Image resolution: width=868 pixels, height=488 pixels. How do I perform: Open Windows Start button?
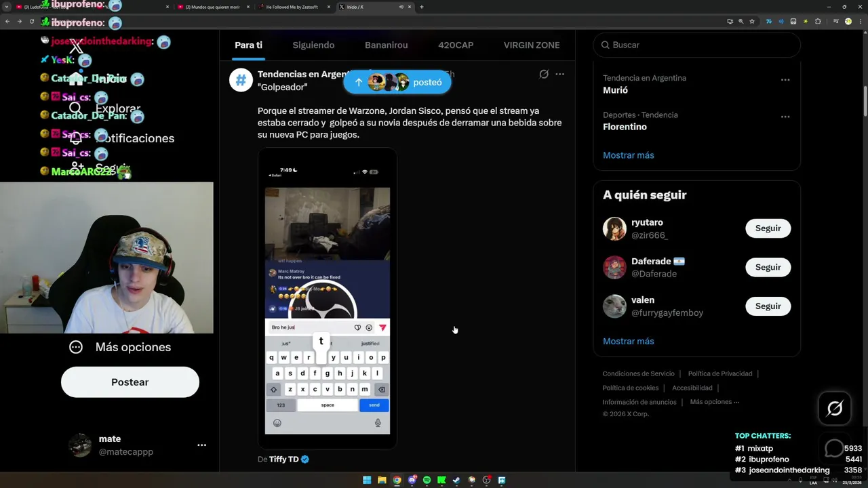(x=367, y=480)
